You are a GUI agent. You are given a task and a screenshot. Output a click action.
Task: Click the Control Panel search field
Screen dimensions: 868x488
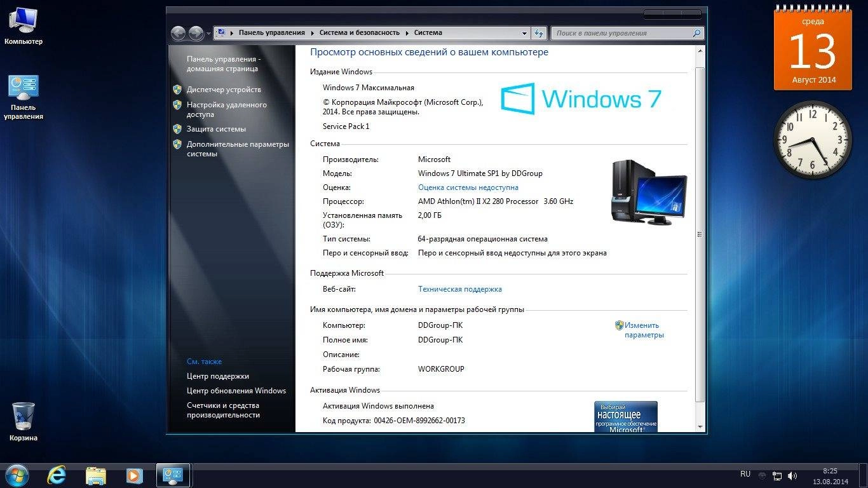pos(626,32)
